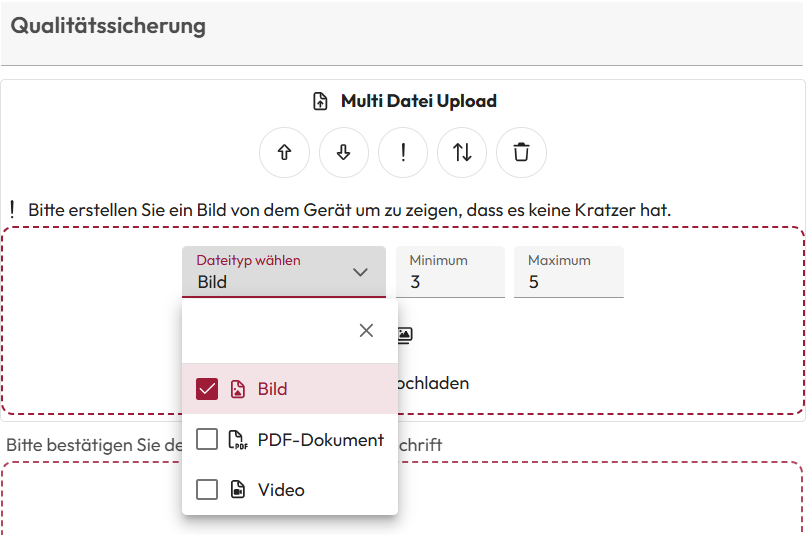Click the file upload icon beside Multi Datei Upload
The height and width of the screenshot is (535, 807).
pyautogui.click(x=320, y=101)
